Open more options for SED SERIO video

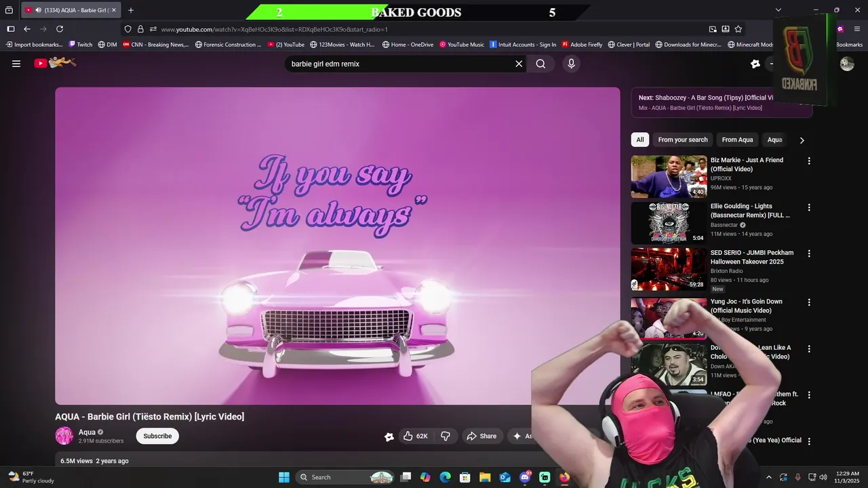click(808, 253)
